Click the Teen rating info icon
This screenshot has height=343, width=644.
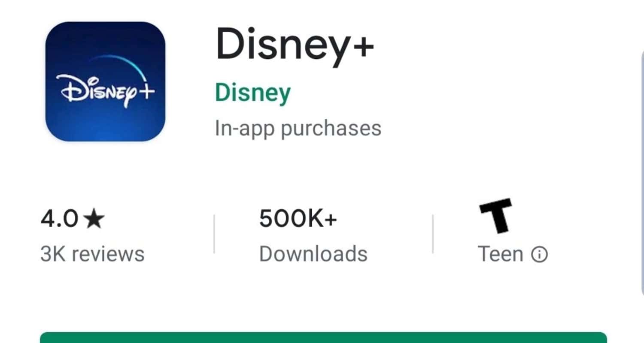pos(540,255)
